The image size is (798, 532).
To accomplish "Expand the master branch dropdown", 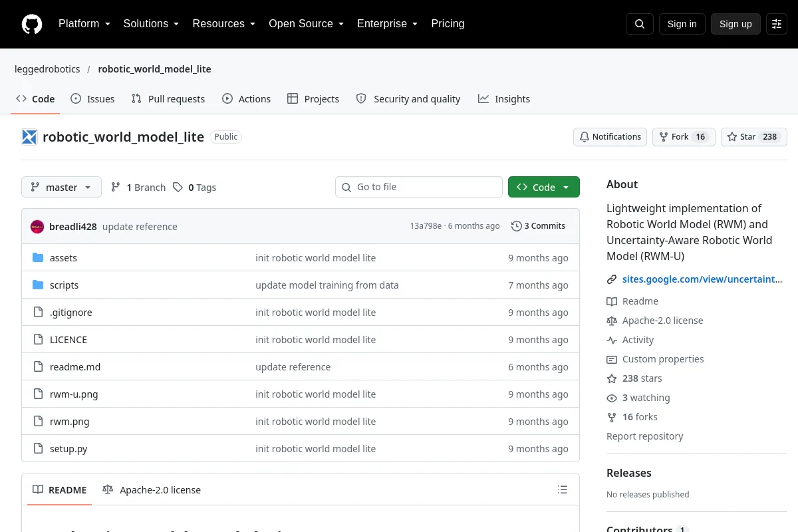I will coord(61,188).
